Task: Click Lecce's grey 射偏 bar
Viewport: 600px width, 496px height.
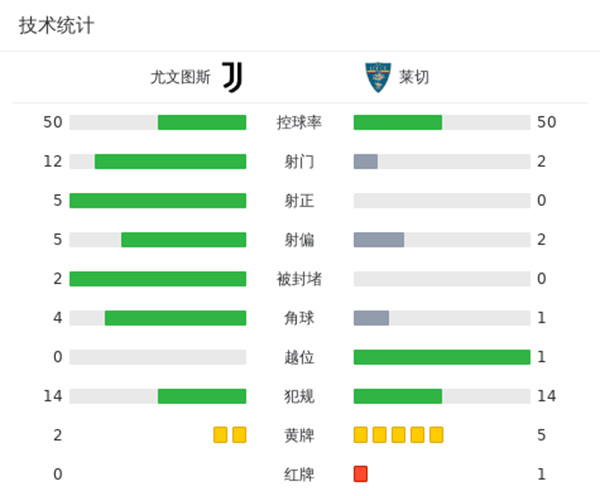Action: pyautogui.click(x=379, y=239)
